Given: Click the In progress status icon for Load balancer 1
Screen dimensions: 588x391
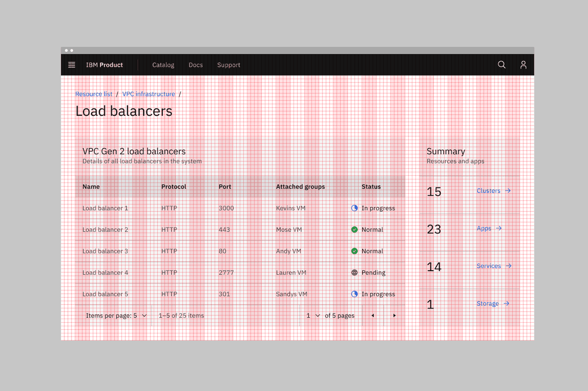Looking at the screenshot, I should (x=354, y=208).
